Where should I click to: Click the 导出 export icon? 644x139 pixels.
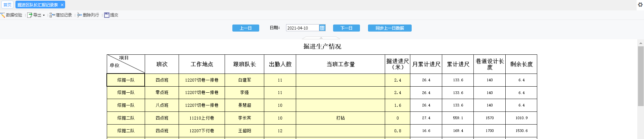click(x=30, y=15)
